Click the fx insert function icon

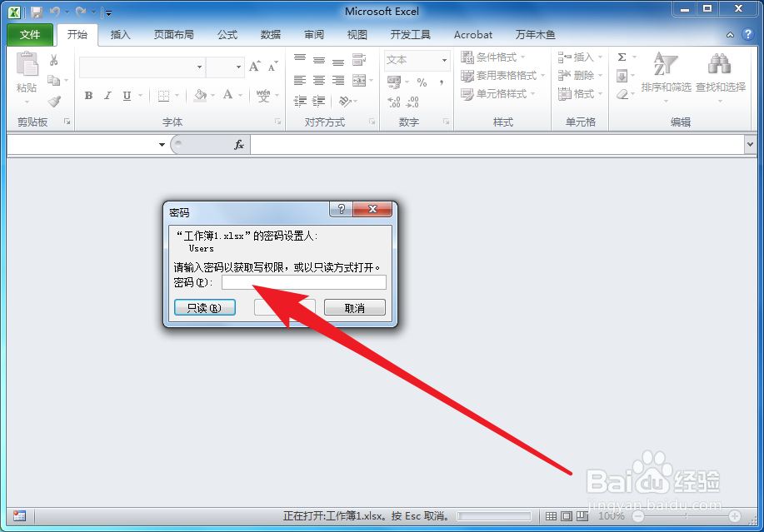pos(240,145)
